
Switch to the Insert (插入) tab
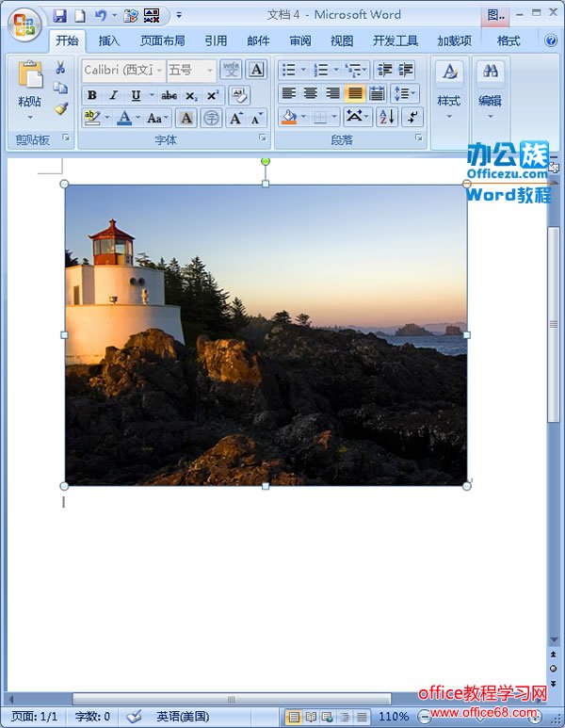click(x=109, y=40)
